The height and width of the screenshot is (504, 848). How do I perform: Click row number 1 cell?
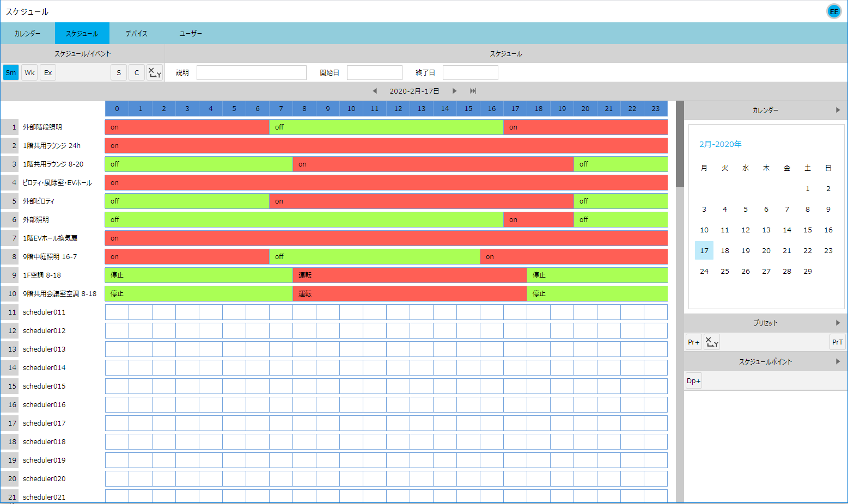click(x=10, y=127)
